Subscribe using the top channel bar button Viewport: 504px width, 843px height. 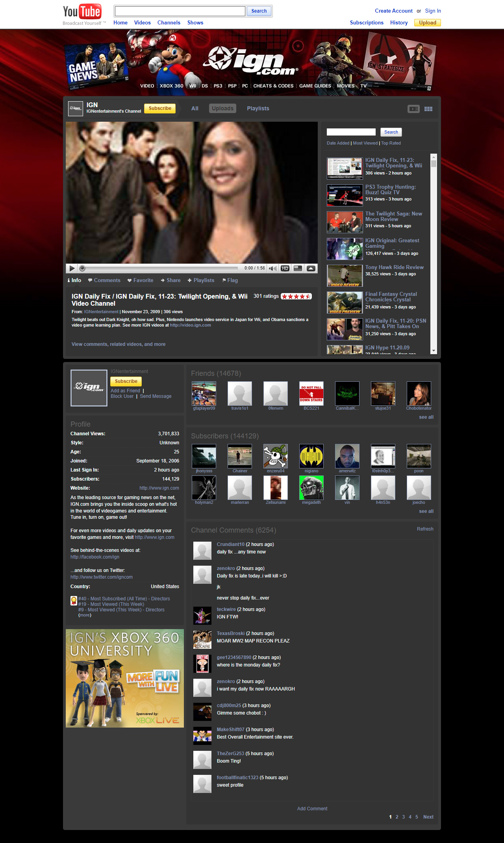(160, 108)
